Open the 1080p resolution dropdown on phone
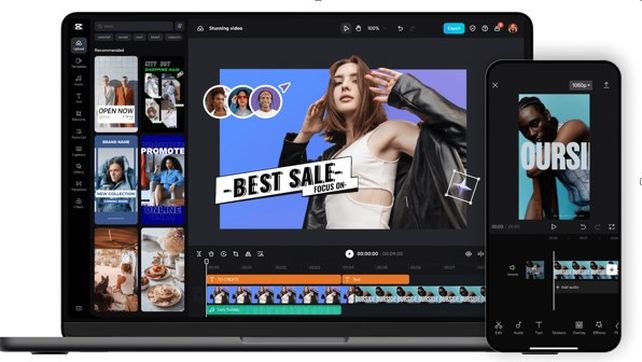The image size is (642, 362). point(581,85)
